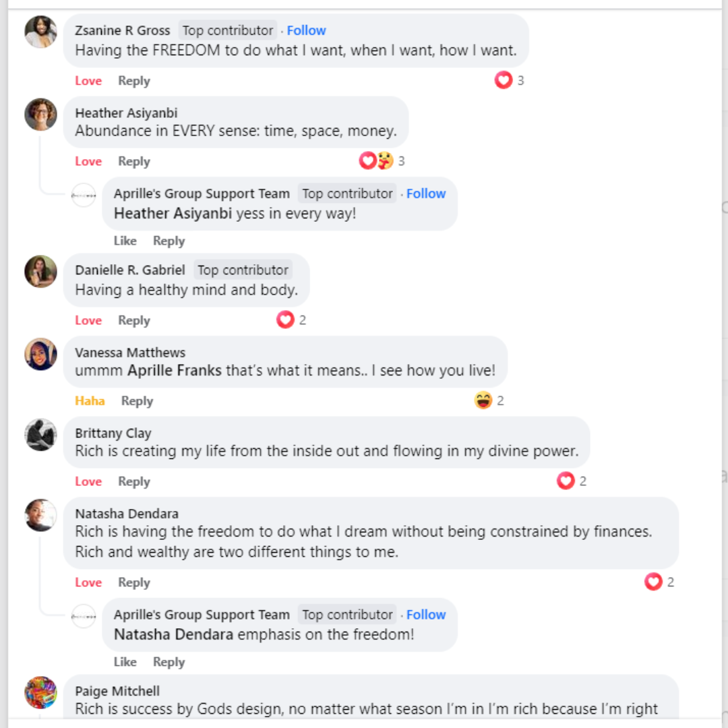728x728 pixels.
Task: Open Zsanine R Gross's profile picture
Action: (x=40, y=32)
